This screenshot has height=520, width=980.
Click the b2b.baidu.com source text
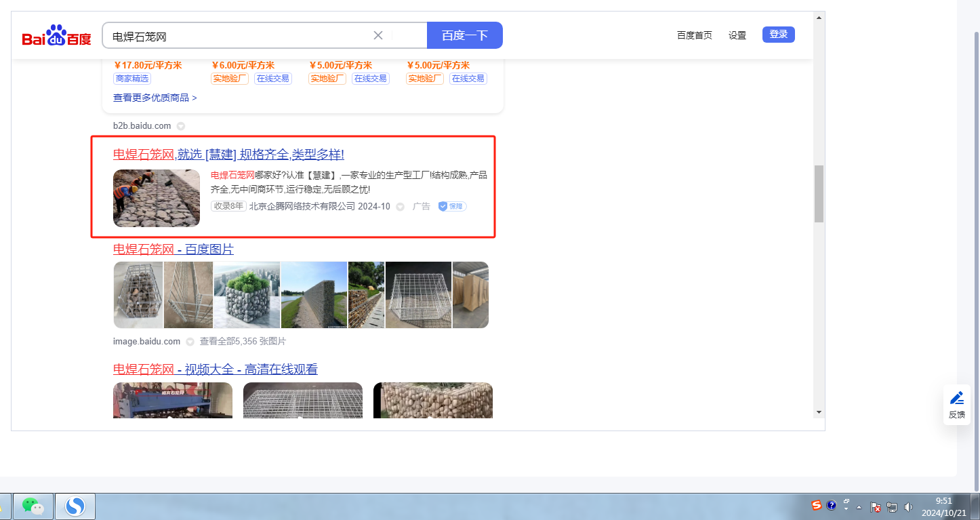click(x=142, y=126)
